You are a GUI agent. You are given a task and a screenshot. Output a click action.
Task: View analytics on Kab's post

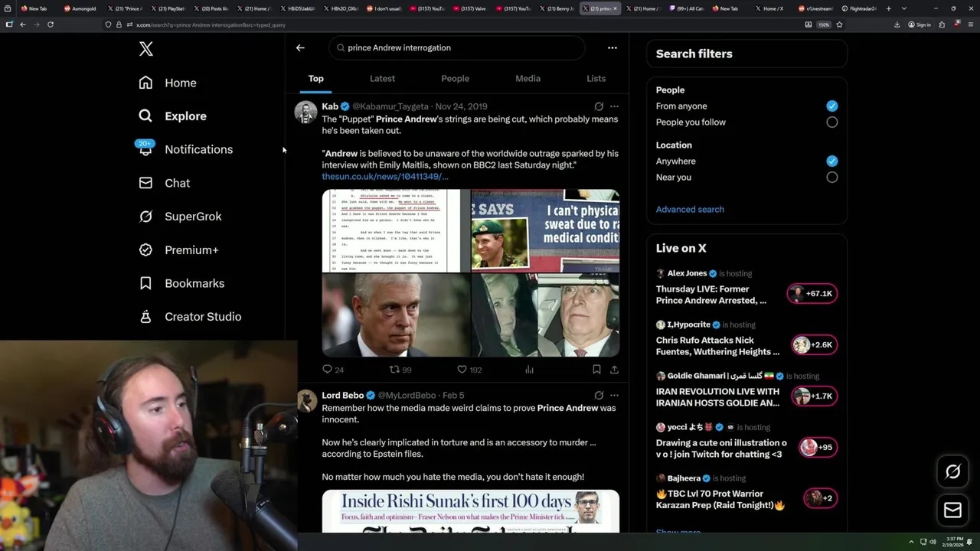click(x=529, y=370)
